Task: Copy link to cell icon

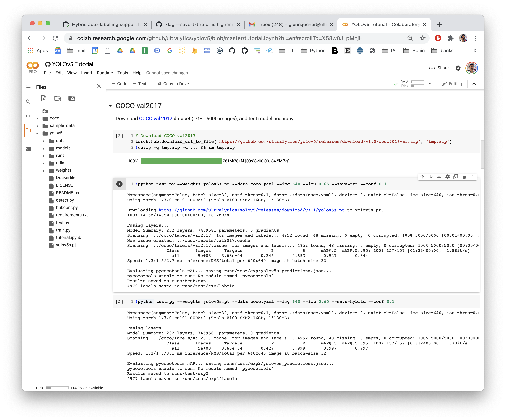Action: pyautogui.click(x=439, y=177)
